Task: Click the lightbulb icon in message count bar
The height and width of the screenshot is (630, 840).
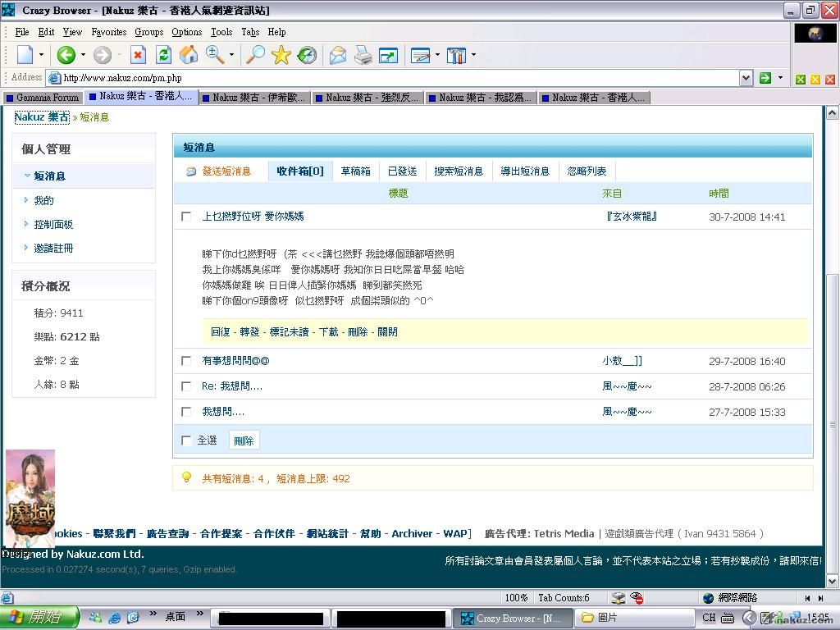Action: (186, 477)
